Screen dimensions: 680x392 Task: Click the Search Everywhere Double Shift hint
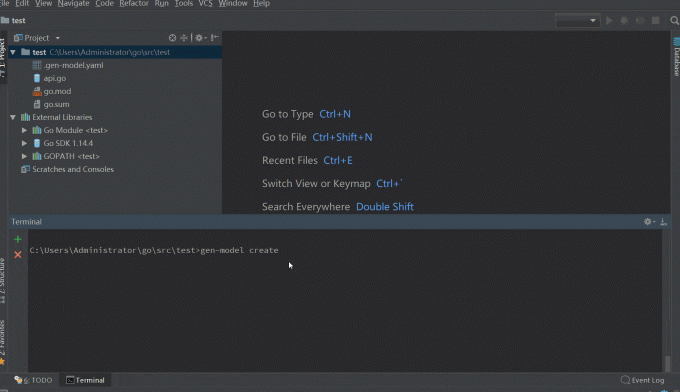point(338,206)
